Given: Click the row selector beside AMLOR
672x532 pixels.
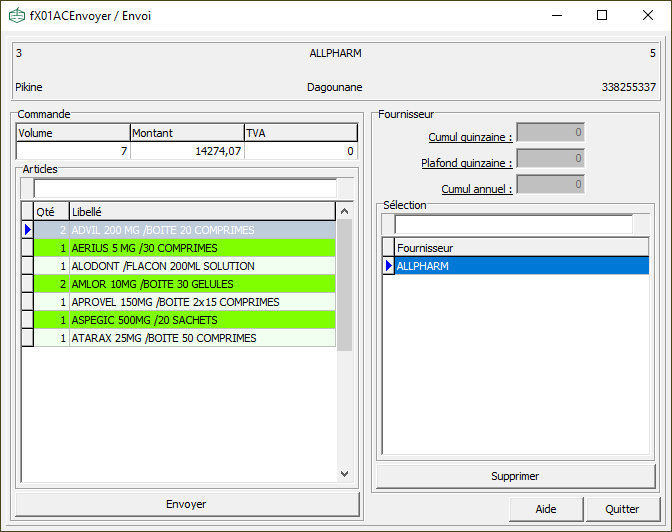Looking at the screenshot, I should tap(28, 284).
